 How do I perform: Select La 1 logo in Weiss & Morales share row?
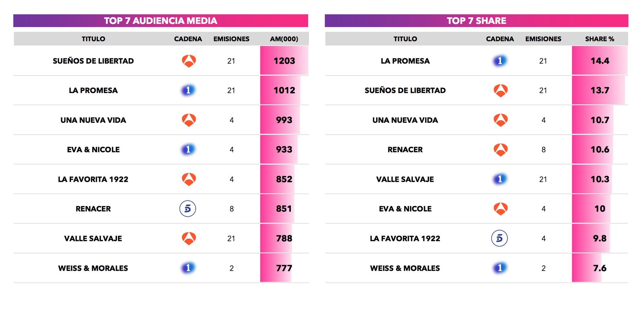pyautogui.click(x=500, y=268)
